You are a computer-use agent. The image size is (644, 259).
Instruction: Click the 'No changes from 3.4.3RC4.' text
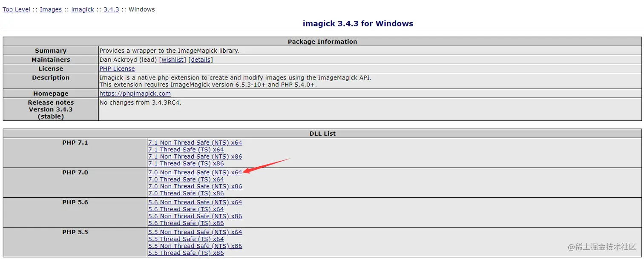point(141,102)
